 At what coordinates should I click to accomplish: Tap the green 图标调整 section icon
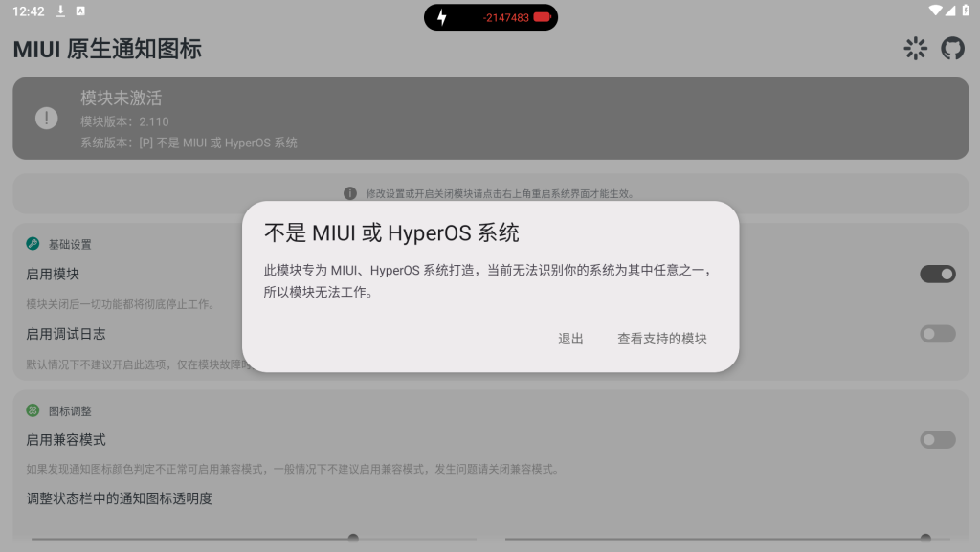33,410
